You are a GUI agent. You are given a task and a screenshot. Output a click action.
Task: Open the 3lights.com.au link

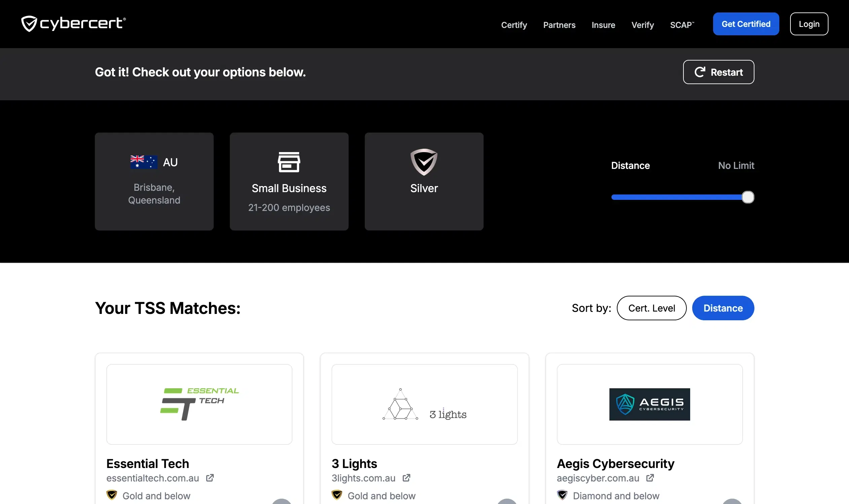363,478
